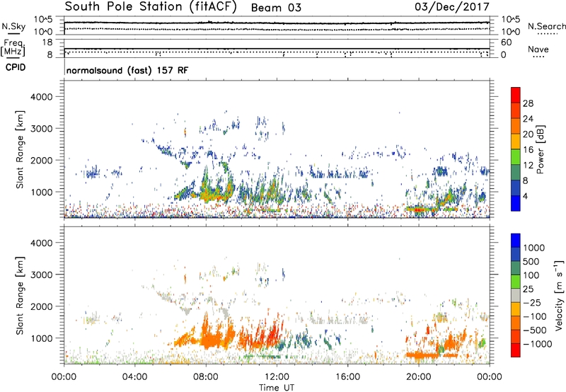Click the red high-power echo near 20:00
This screenshot has width=566, height=392.
point(417,209)
